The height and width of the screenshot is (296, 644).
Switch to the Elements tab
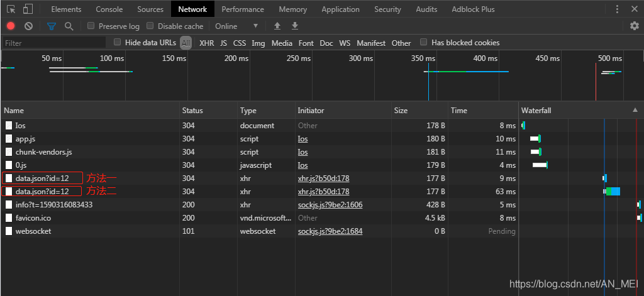tap(66, 9)
